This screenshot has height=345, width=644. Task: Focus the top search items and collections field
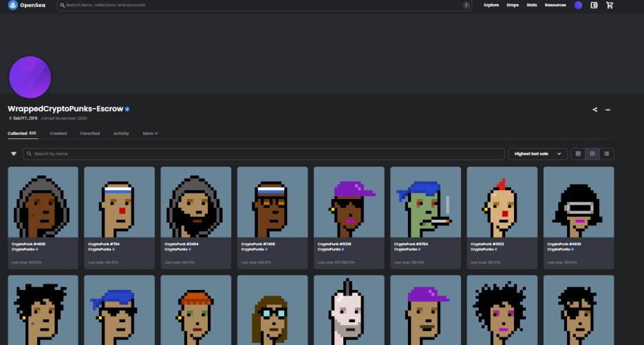pyautogui.click(x=264, y=6)
